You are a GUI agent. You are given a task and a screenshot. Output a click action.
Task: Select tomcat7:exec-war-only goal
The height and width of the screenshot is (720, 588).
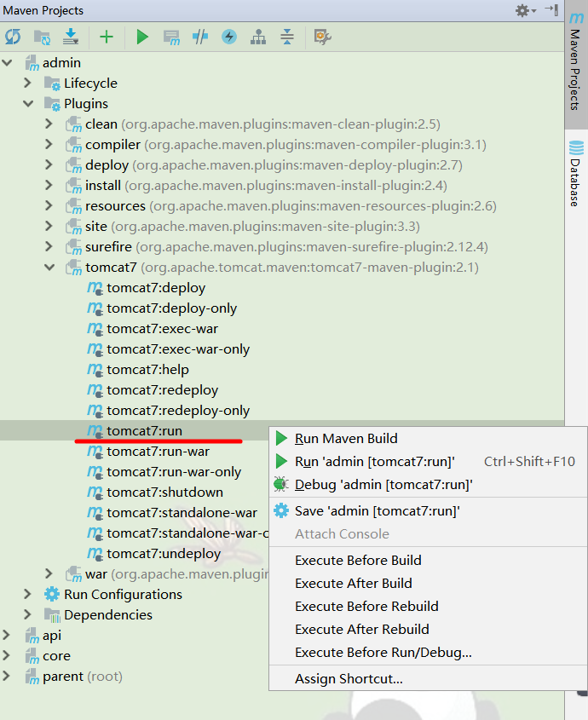178,349
